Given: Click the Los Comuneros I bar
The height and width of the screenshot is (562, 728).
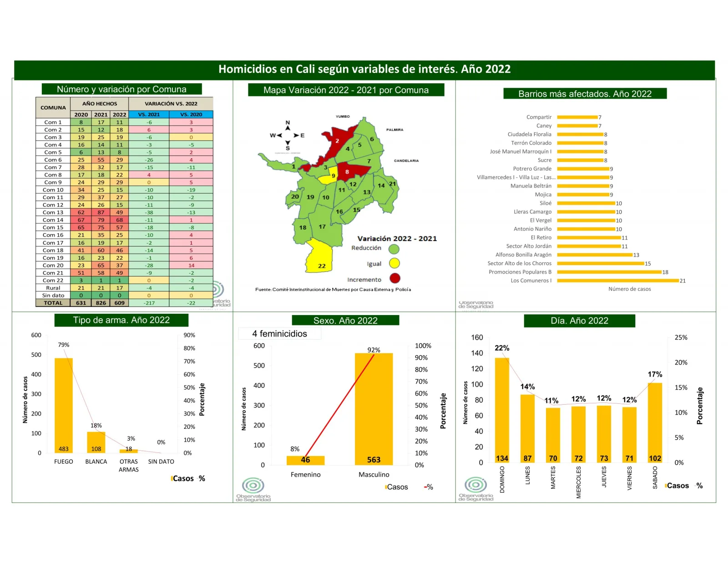Looking at the screenshot, I should 618,281.
